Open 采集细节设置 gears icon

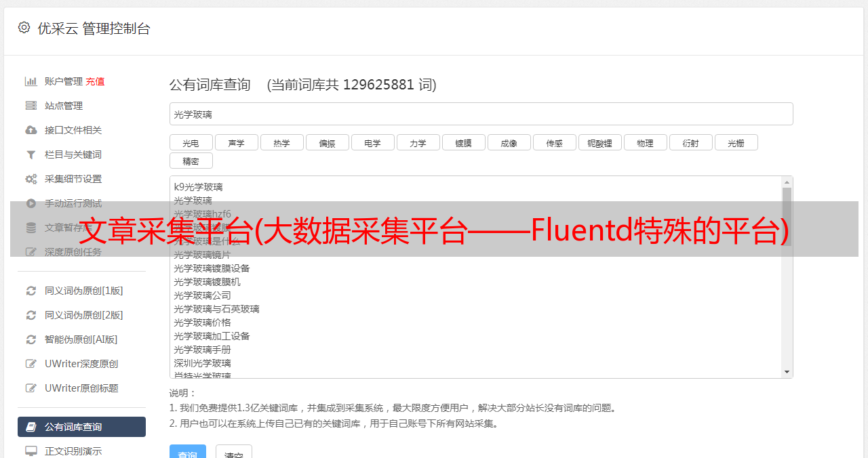pos(31,179)
